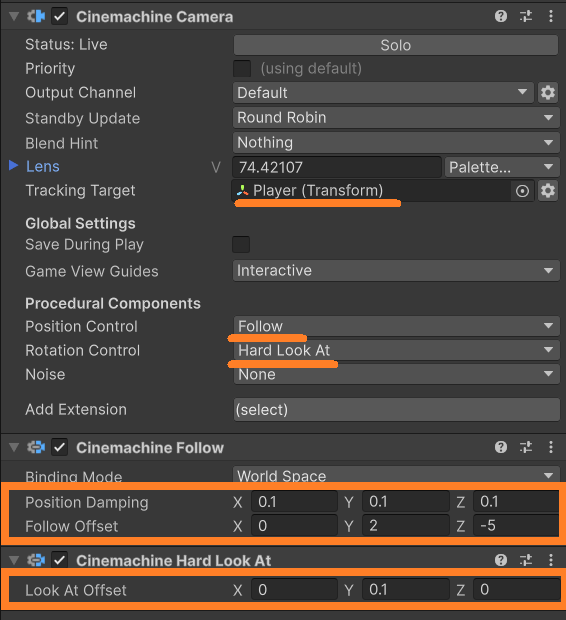Open presets for Cinemachine Camera component
This screenshot has width=566, height=620.
pos(526,16)
